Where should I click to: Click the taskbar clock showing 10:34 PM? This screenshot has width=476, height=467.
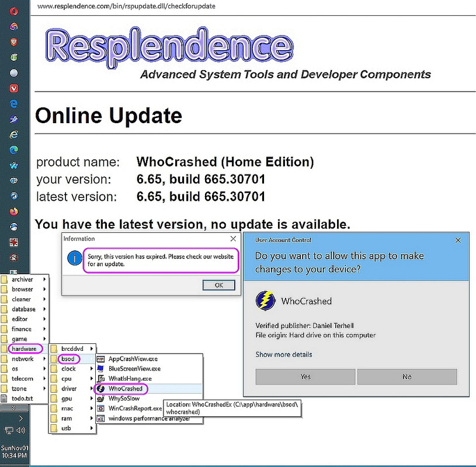pos(14,451)
